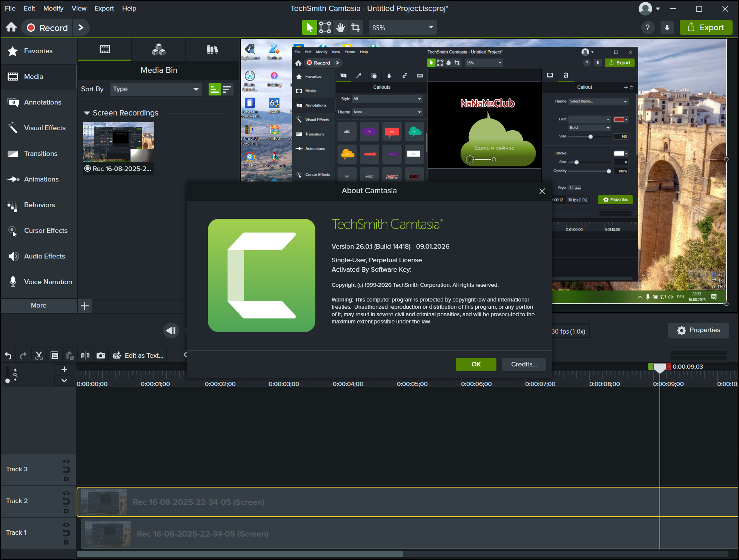The height and width of the screenshot is (560, 739).
Task: Collapse the Screen Recordings section
Action: [x=87, y=113]
